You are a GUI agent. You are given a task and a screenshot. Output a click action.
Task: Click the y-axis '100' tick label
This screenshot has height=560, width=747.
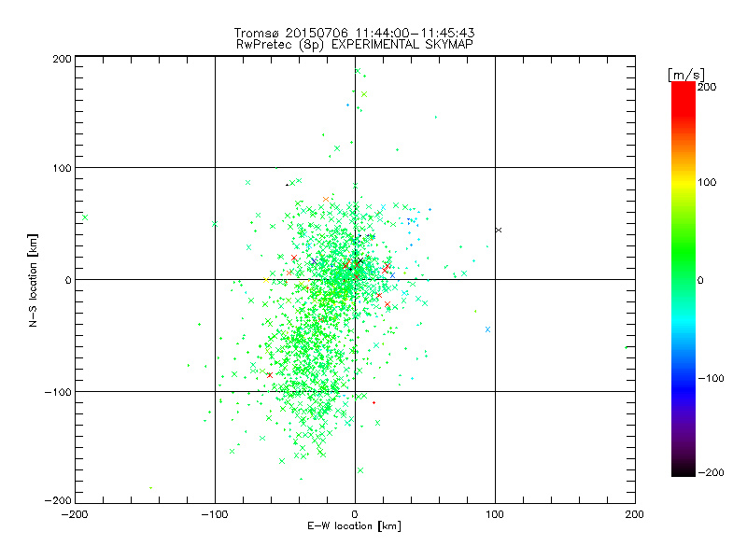[x=62, y=168]
